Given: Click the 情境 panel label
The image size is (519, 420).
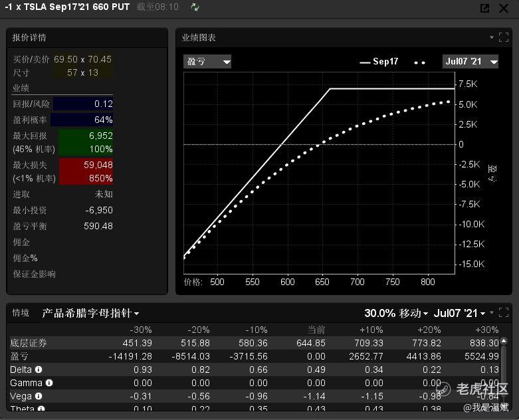Looking at the screenshot, I should pyautogui.click(x=21, y=313).
